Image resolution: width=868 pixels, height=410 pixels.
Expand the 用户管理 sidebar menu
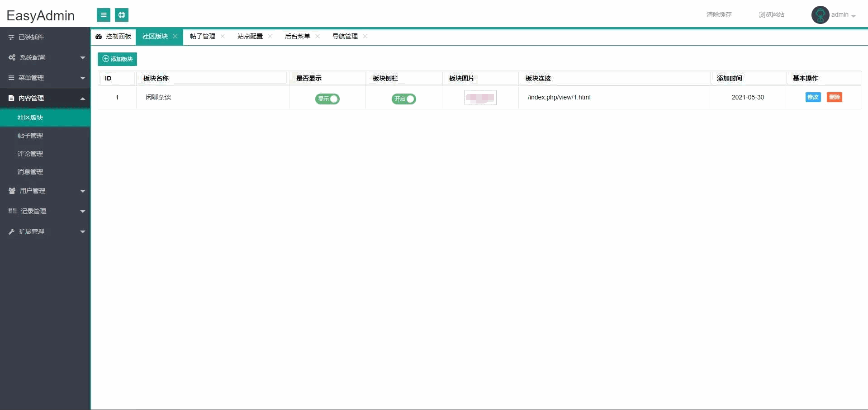[x=45, y=191]
